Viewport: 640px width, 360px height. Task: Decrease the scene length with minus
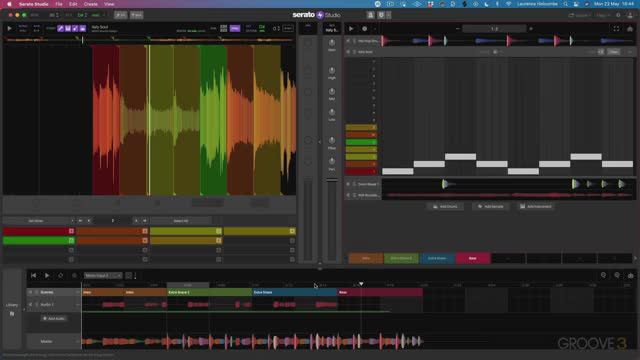point(458,29)
